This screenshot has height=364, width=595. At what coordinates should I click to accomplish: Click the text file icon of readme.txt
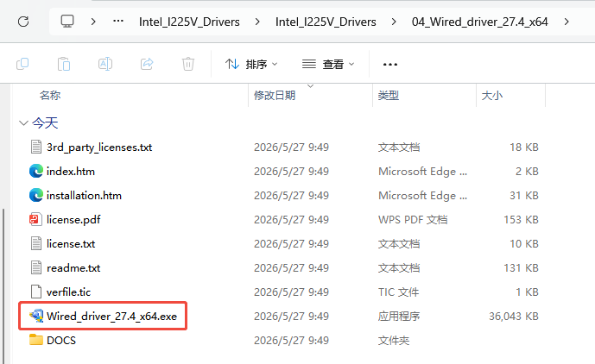[x=36, y=268]
